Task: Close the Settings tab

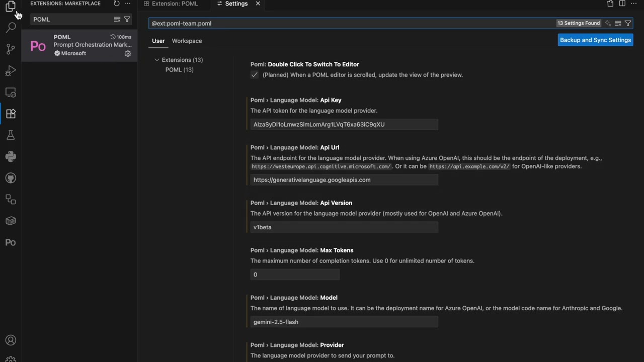Action: [x=258, y=4]
